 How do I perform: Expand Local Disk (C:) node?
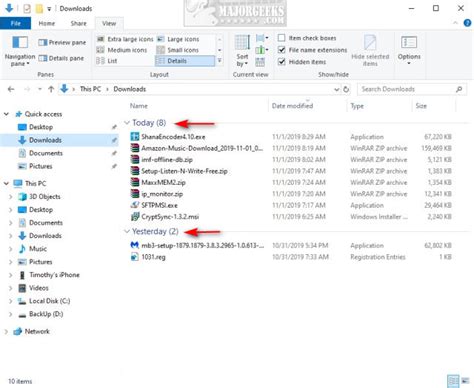click(x=11, y=301)
